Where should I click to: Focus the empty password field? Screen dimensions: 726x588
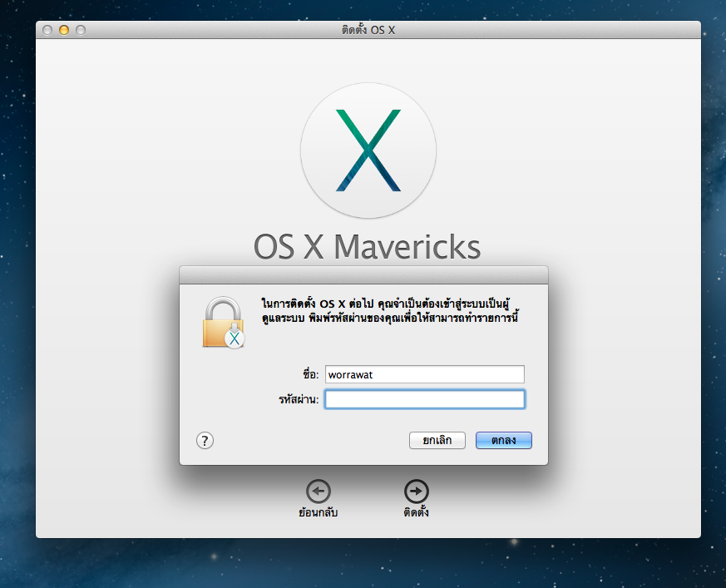point(425,399)
